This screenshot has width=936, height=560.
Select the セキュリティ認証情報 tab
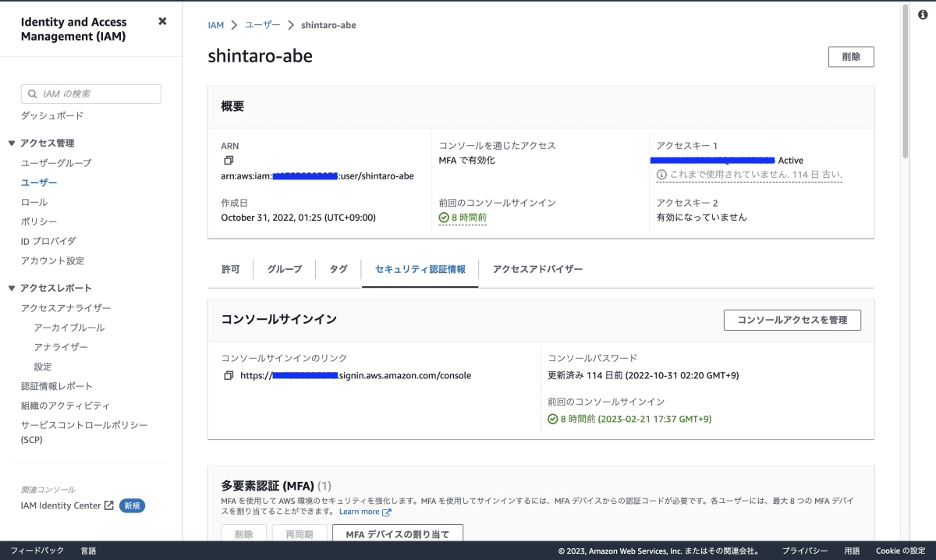tap(420, 269)
